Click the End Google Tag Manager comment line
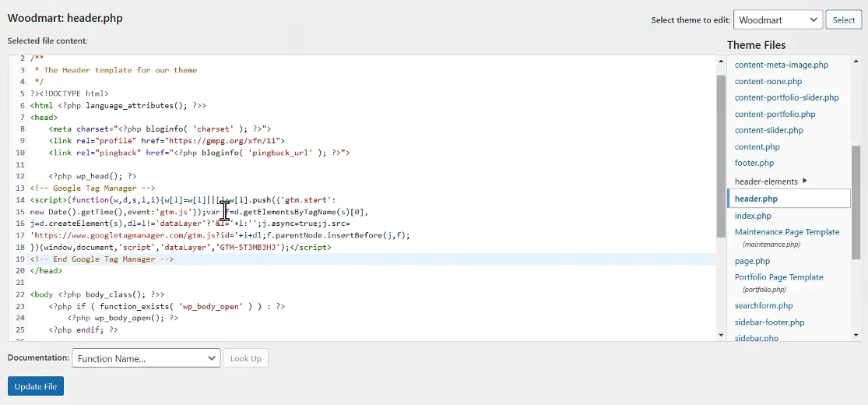Screen dimensions: 868x405 102,259
